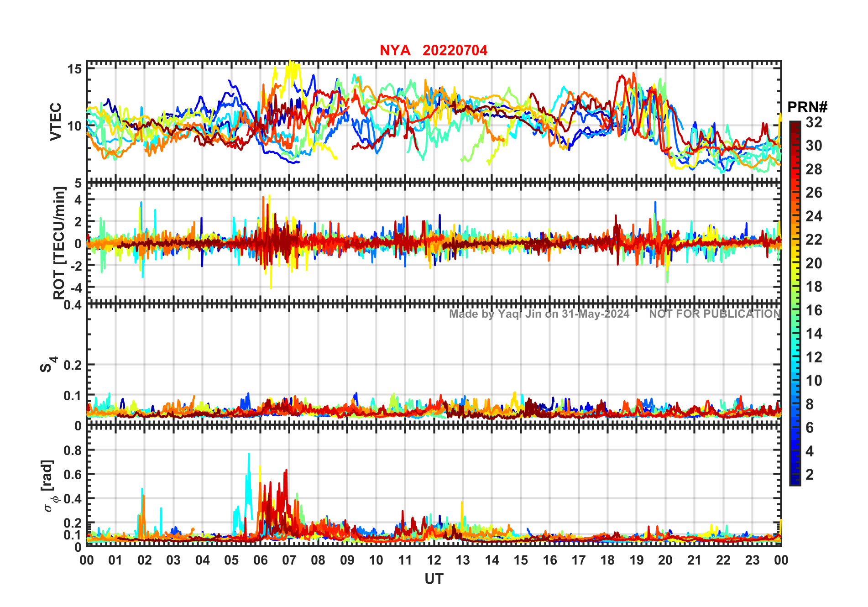Click the sigma-phi axis tick "0.6"

73,475
